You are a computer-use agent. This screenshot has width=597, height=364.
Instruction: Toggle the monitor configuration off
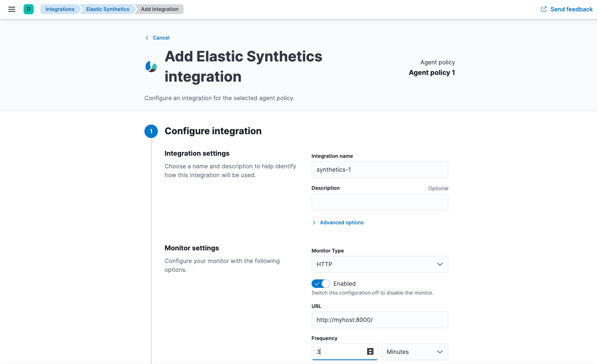(320, 283)
